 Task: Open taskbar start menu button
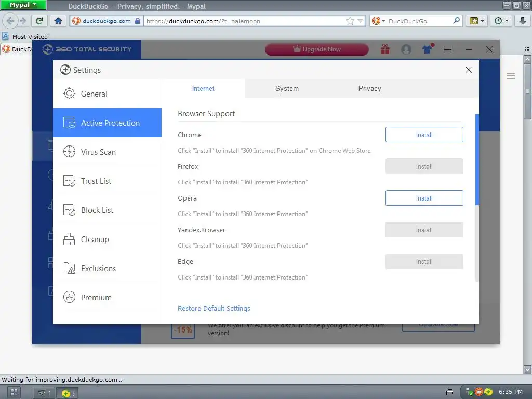(14, 393)
